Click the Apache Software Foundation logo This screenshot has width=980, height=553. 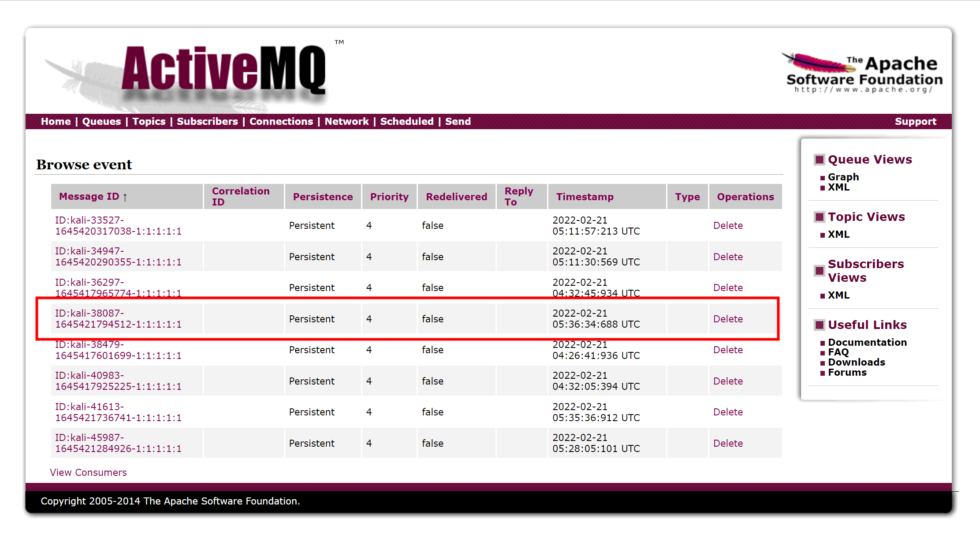(863, 73)
